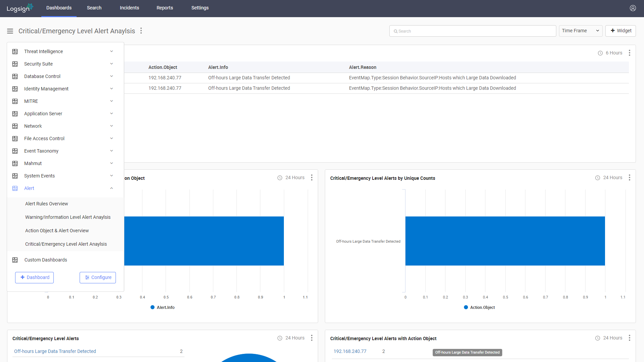
Task: Open options menu on Critical/Emergency Level Alerts widget
Action: coord(312,338)
